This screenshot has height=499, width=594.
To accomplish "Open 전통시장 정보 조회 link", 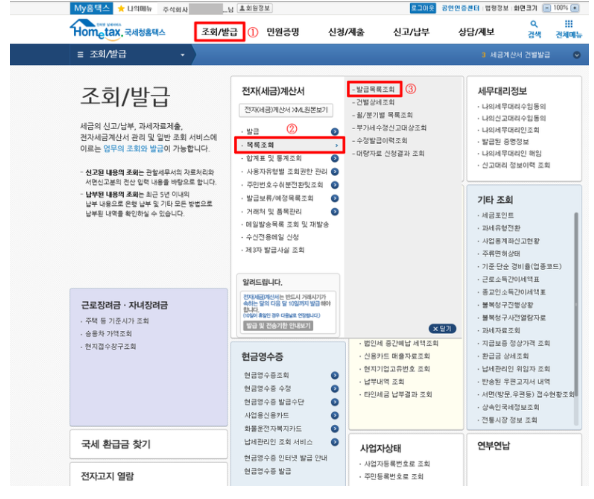I will pos(509,420).
